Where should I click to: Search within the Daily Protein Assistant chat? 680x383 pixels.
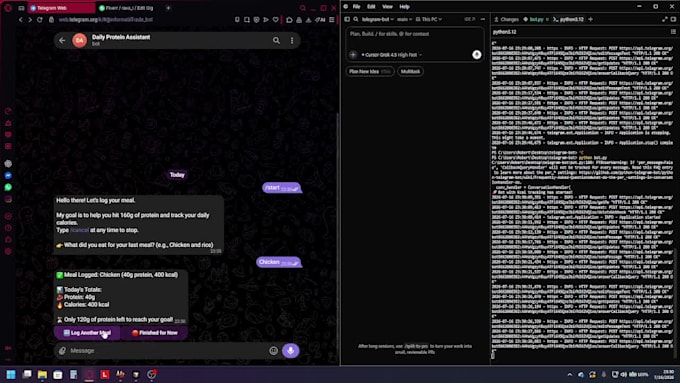click(276, 40)
